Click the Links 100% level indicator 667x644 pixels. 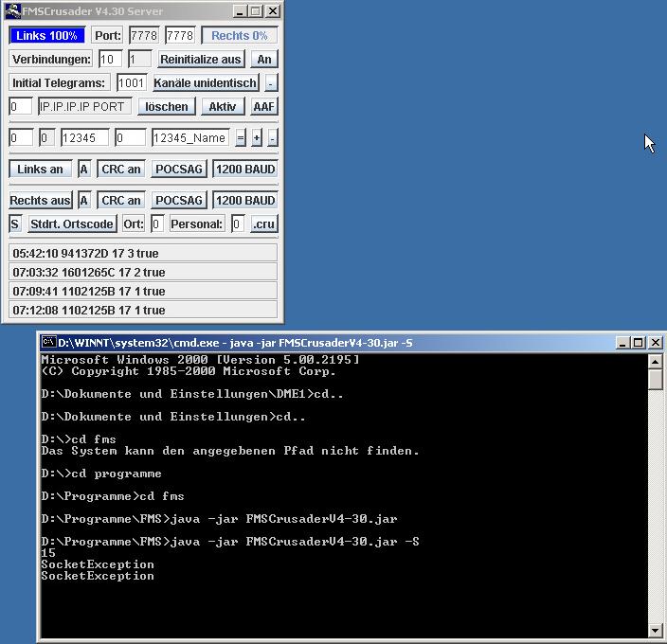pyautogui.click(x=47, y=36)
